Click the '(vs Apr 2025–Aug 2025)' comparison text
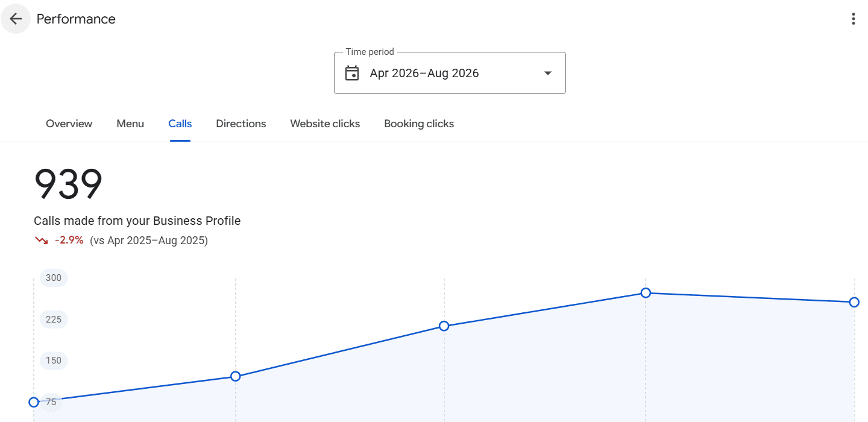The height and width of the screenshot is (422, 868). pyautogui.click(x=149, y=241)
